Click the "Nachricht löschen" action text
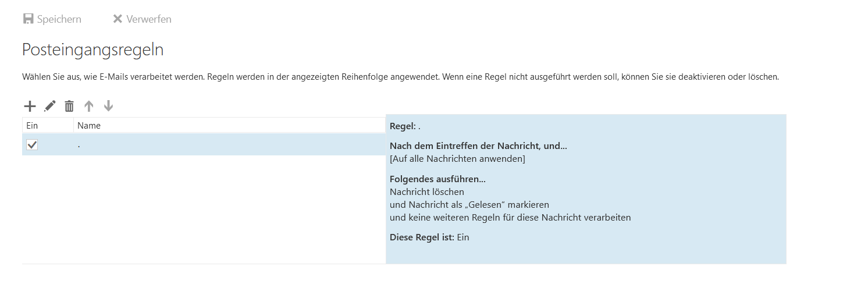This screenshot has width=868, height=291. (427, 191)
